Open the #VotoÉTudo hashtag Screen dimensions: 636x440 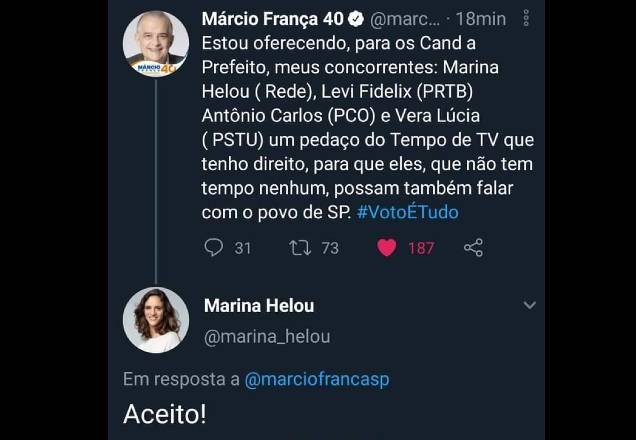coord(407,212)
